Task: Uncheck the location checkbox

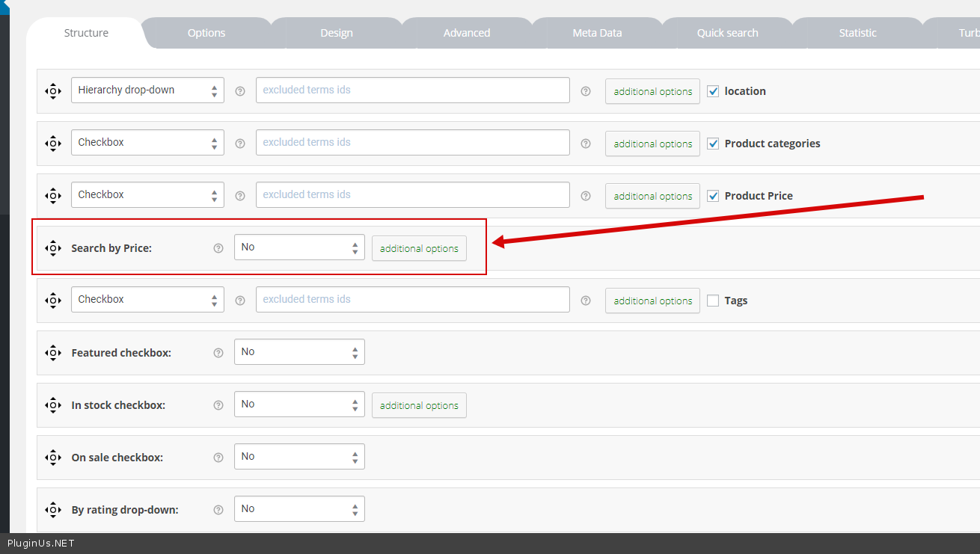Action: point(713,91)
